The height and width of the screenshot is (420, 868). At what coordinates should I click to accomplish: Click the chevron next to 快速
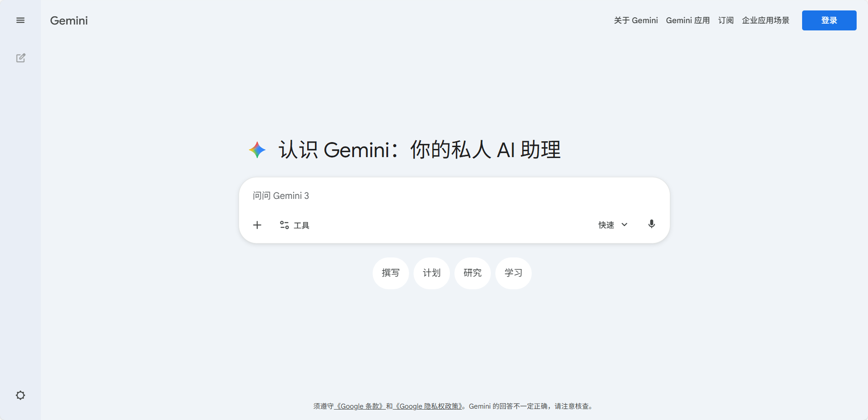(x=624, y=225)
